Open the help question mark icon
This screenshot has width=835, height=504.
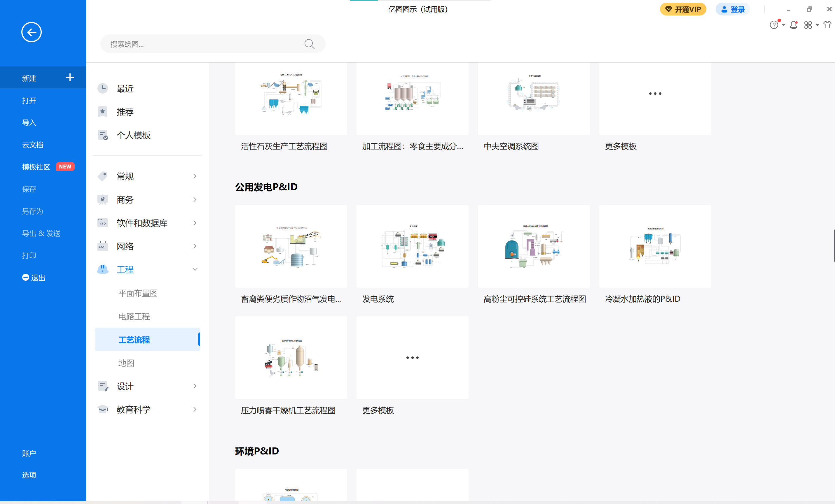click(774, 25)
